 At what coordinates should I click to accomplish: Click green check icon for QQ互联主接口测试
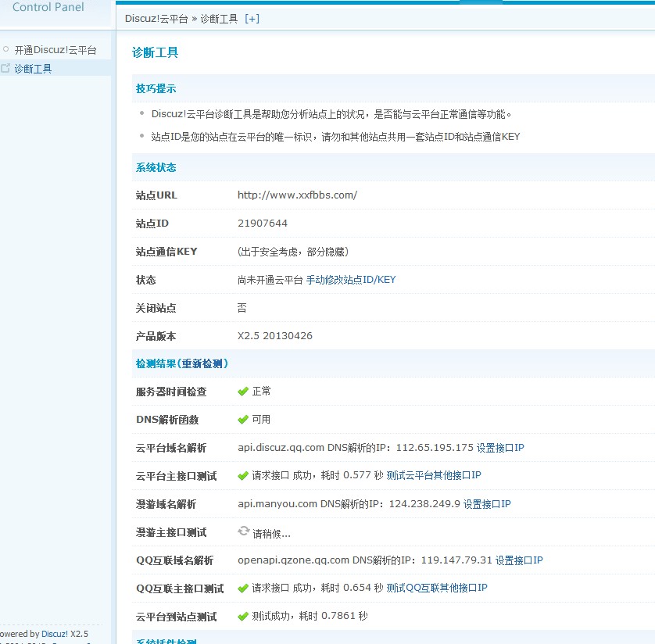click(x=243, y=589)
